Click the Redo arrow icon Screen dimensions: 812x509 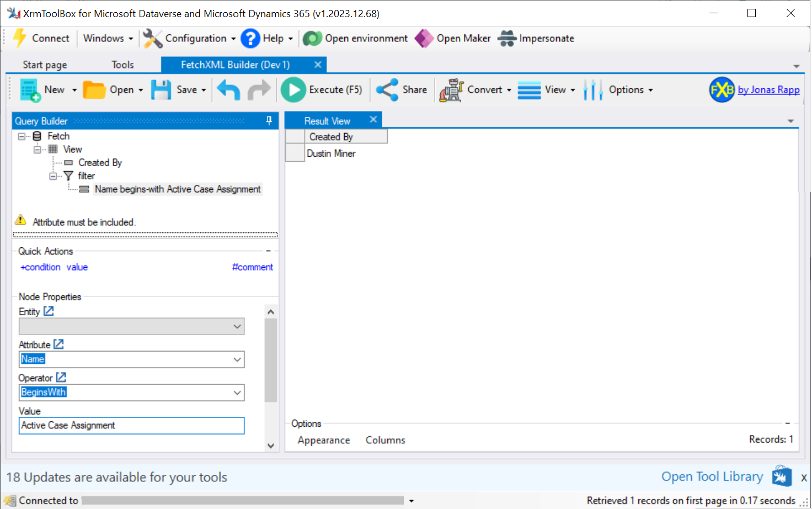tap(259, 90)
